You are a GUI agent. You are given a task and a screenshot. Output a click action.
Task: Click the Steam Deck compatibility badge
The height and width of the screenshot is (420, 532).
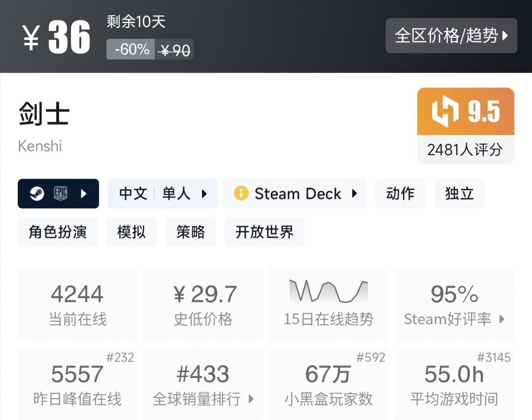point(295,193)
